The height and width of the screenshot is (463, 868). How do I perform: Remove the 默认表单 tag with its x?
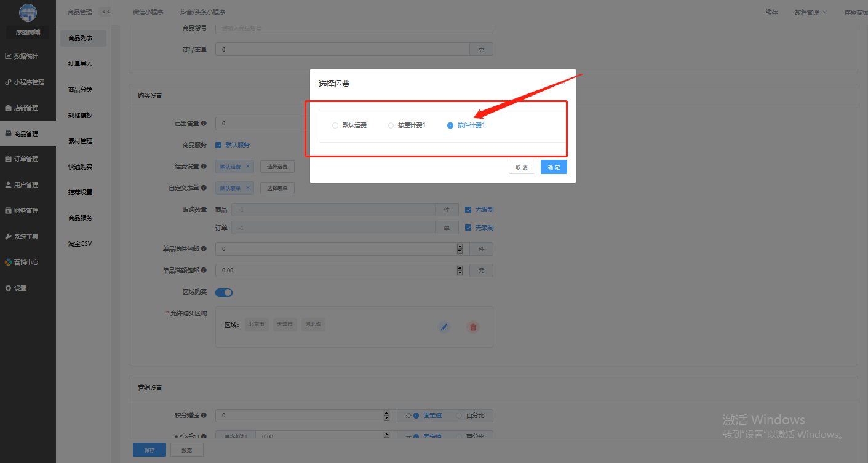click(x=247, y=188)
